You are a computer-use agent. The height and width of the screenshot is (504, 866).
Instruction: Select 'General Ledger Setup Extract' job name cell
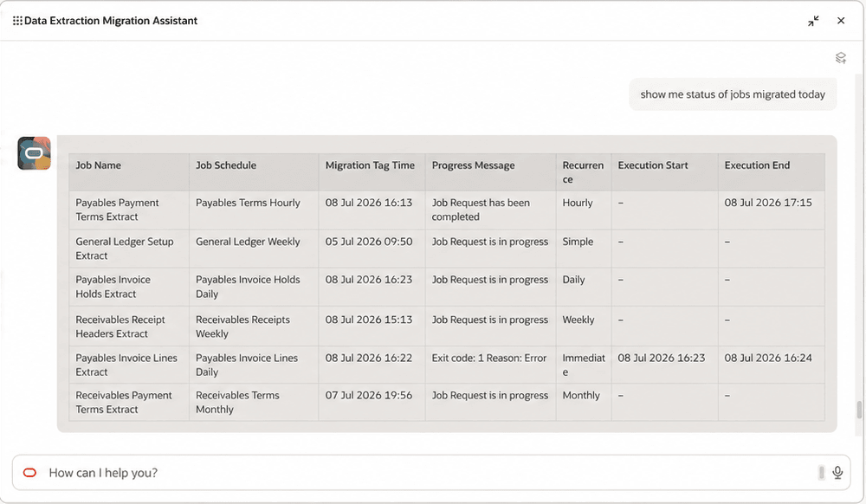pos(129,249)
